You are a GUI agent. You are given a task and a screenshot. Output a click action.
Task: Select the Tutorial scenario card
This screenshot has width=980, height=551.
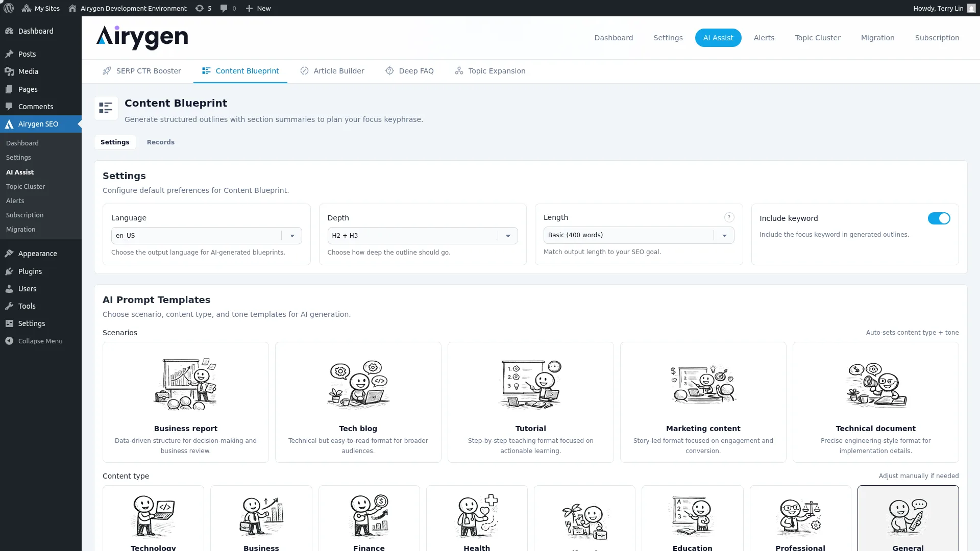click(531, 403)
